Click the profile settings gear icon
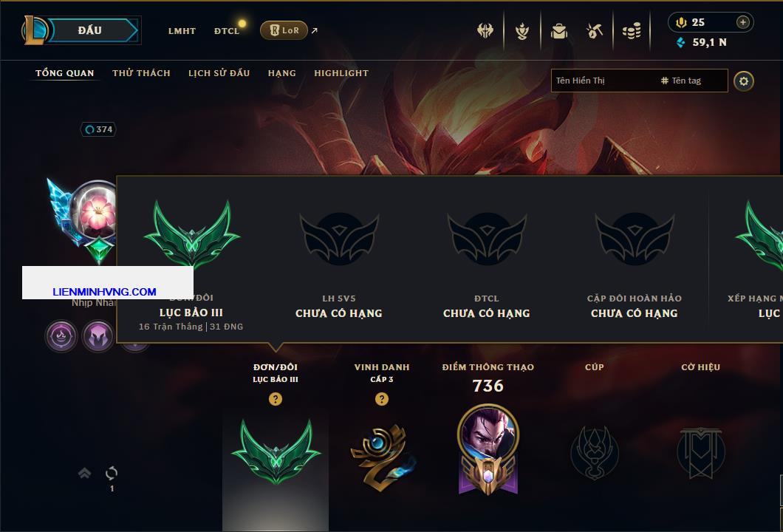 point(744,81)
